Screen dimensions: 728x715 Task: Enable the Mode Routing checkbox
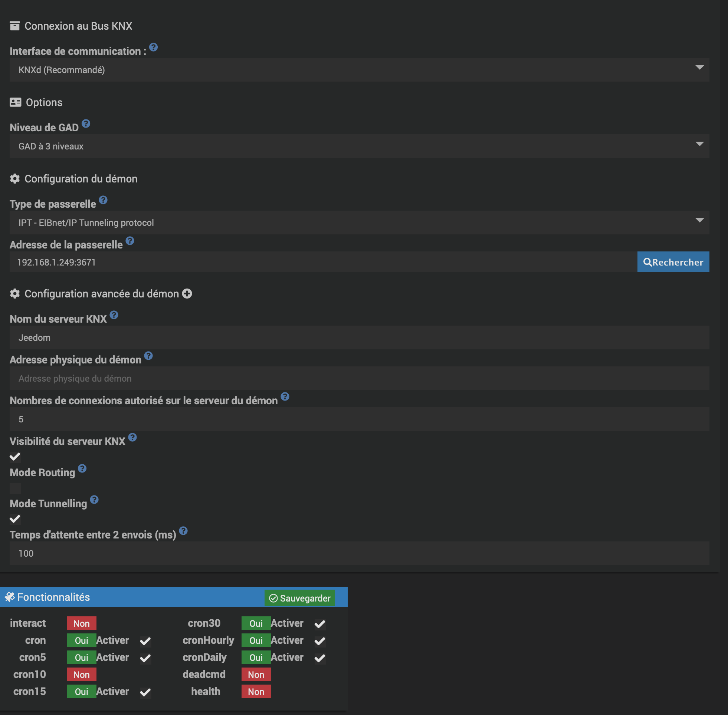[x=15, y=488]
